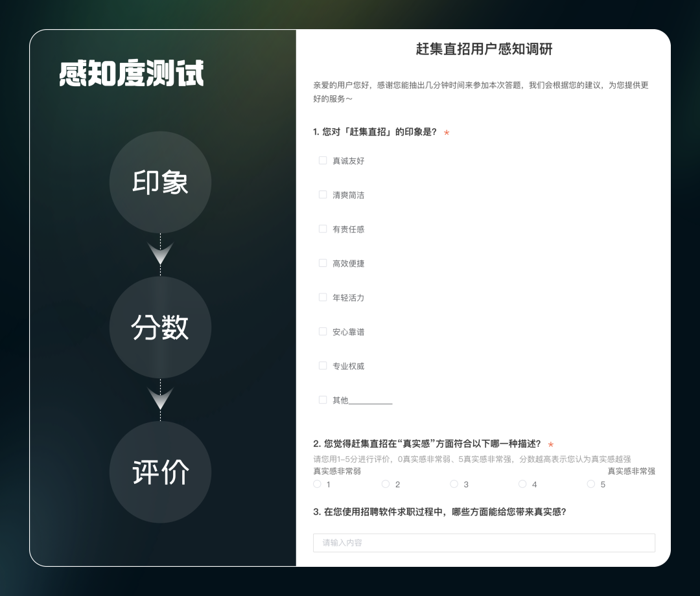Screen dimensions: 700x596
Task: Choose rating 2 radio button
Action: coord(386,484)
